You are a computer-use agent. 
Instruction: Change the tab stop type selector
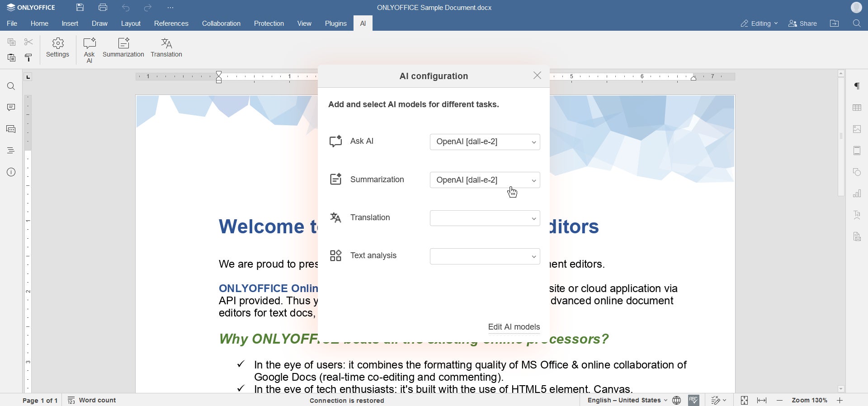28,77
